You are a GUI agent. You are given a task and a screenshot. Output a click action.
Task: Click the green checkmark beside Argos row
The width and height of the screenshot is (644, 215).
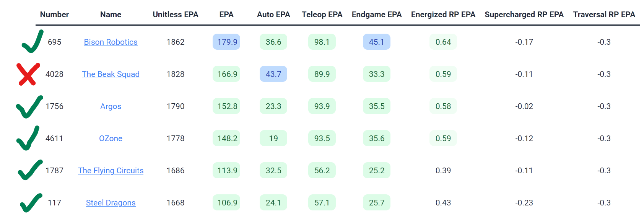coord(29,107)
